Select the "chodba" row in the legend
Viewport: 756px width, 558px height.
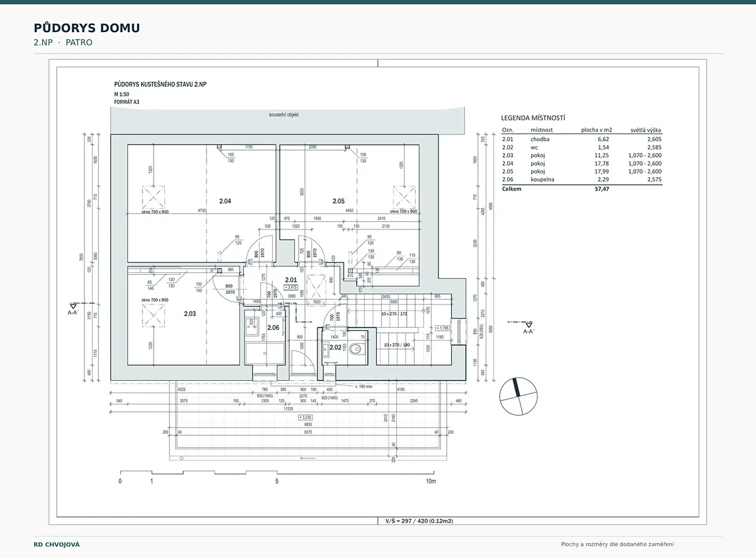[x=581, y=139]
